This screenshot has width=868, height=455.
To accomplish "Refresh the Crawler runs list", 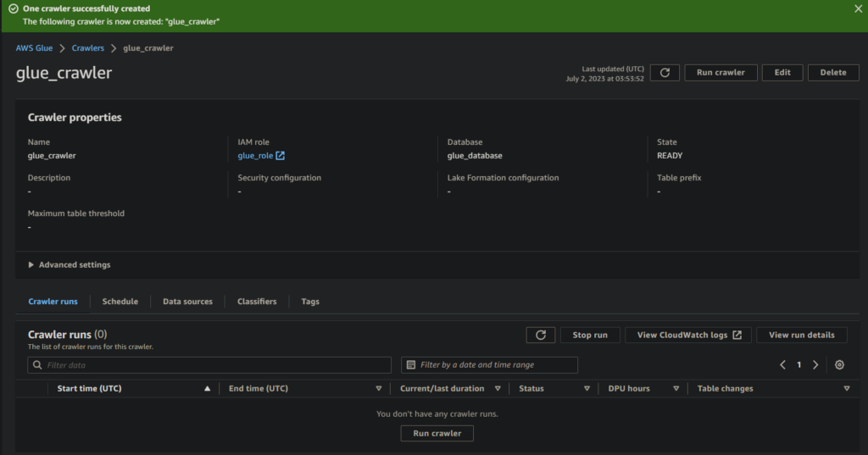I will click(541, 335).
